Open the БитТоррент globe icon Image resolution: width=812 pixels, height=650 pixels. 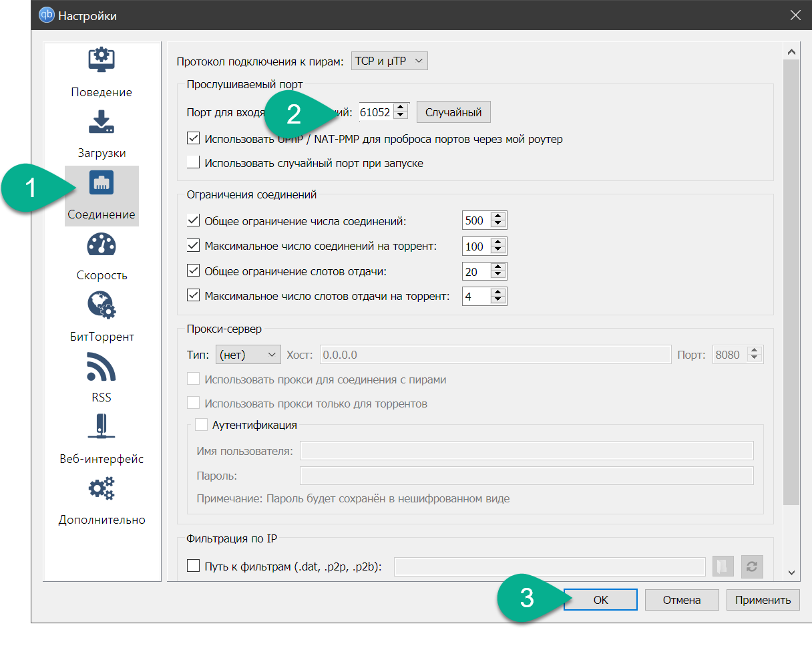click(101, 305)
